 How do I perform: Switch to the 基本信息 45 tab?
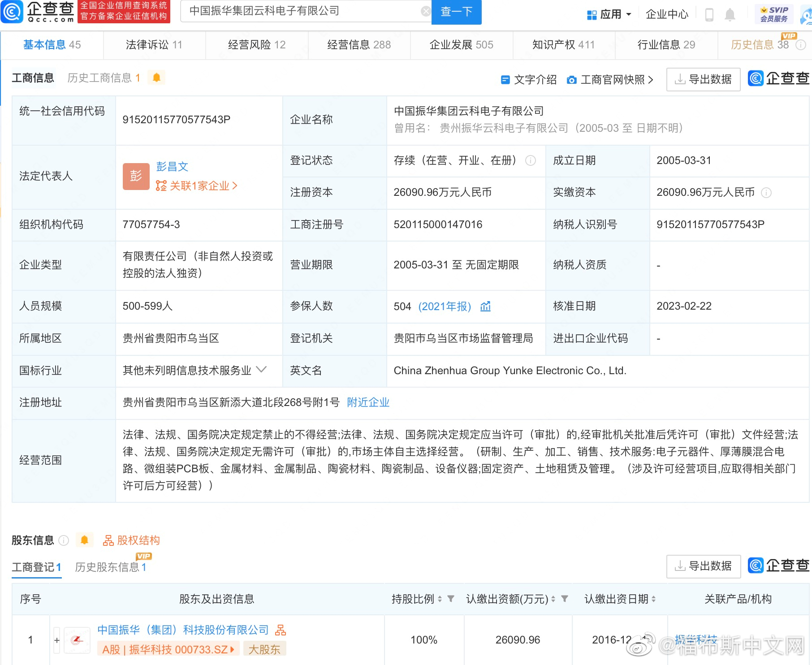(x=52, y=45)
